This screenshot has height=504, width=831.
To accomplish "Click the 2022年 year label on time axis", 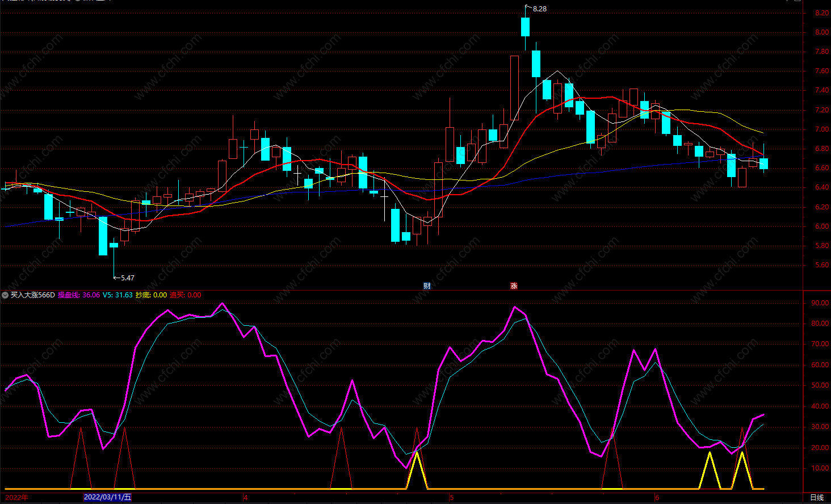I will pyautogui.click(x=15, y=497).
